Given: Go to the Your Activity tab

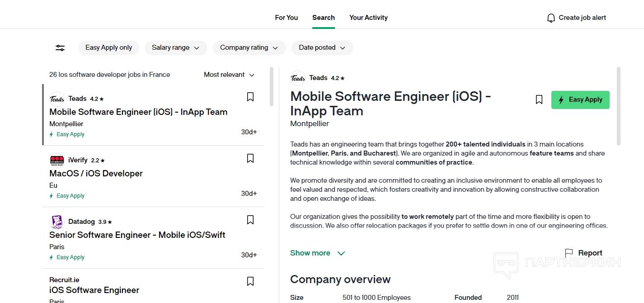Looking at the screenshot, I should (x=368, y=18).
